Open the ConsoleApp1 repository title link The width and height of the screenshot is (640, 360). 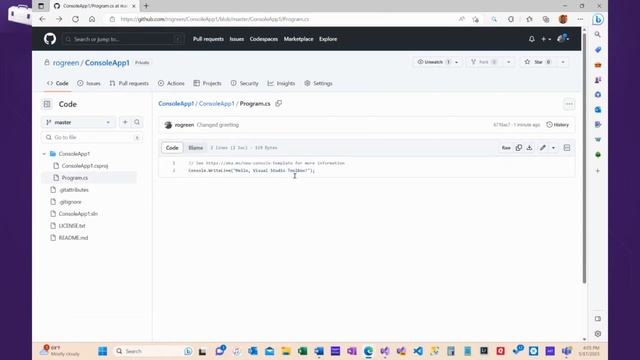pos(107,63)
